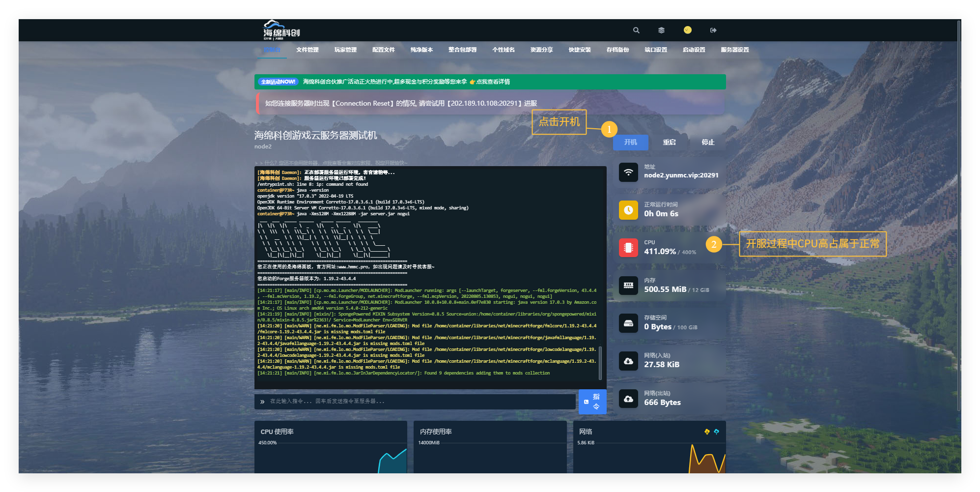Open the stacked layers icon in header
This screenshot has height=492, width=980.
tap(661, 30)
